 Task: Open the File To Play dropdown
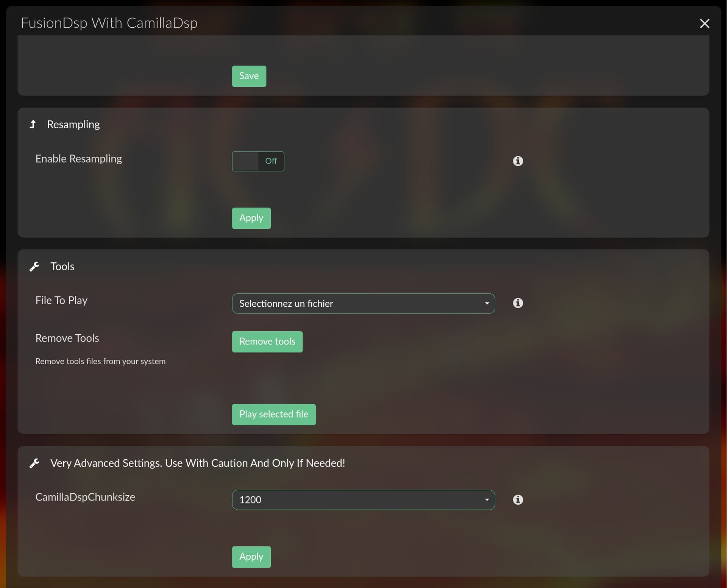(x=363, y=303)
